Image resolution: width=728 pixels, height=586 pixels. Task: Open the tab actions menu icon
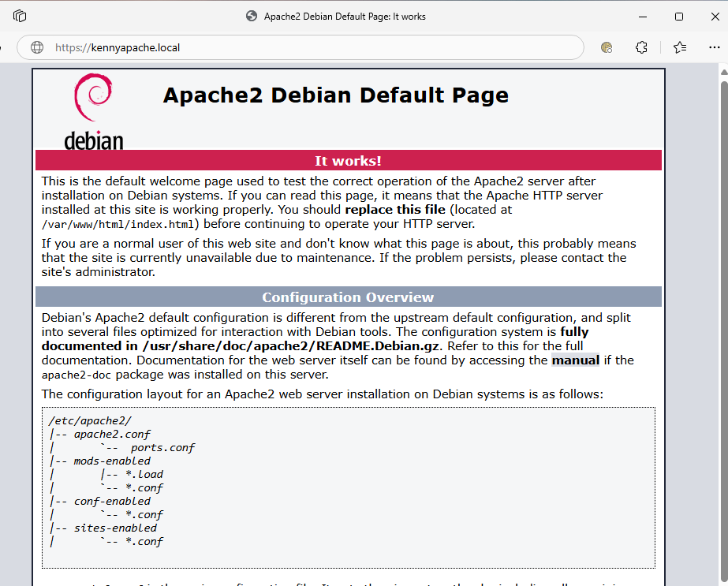[20, 17]
